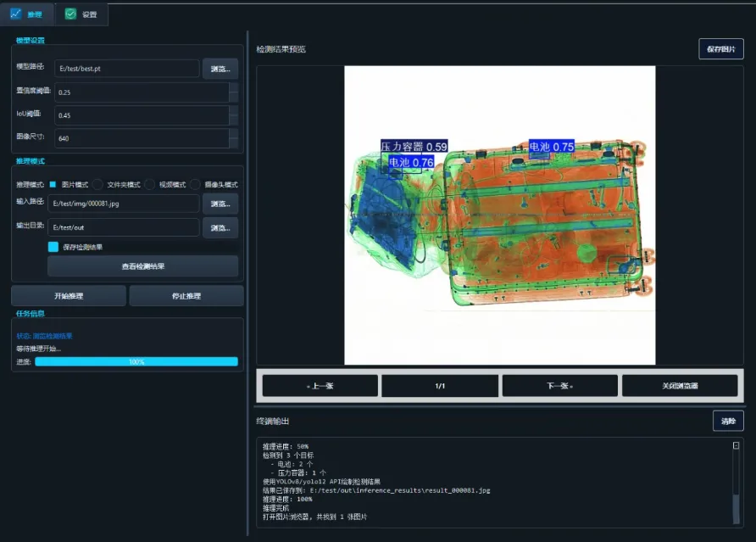Browse for the output folder next to 输出目录
The image size is (756, 542).
point(220,228)
